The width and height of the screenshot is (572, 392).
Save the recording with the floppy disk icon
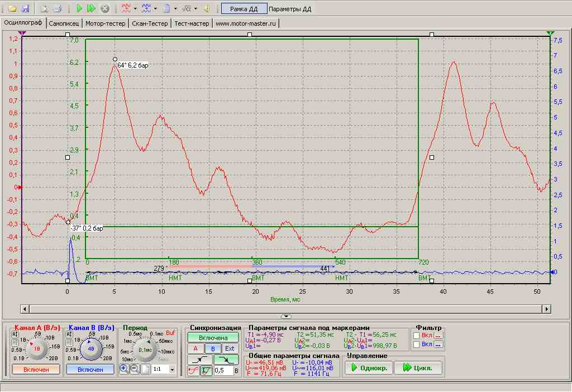pos(25,8)
